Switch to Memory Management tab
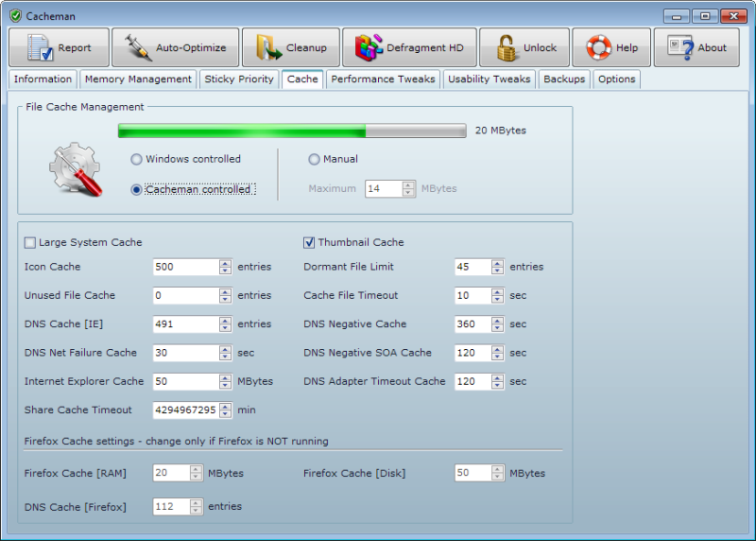 (138, 79)
